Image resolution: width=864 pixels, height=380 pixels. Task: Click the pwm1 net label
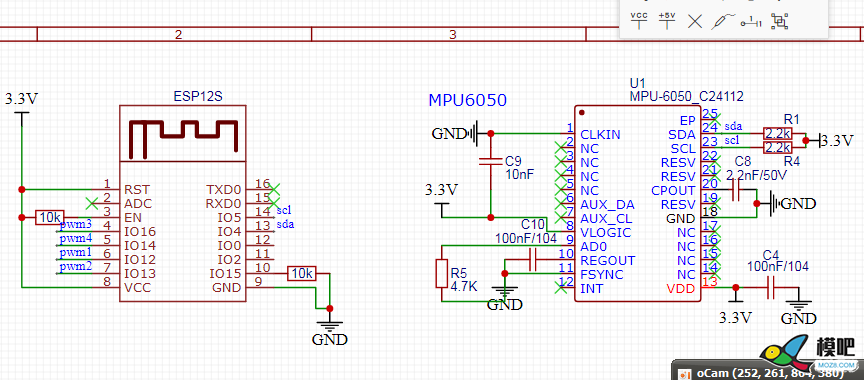pos(75,252)
